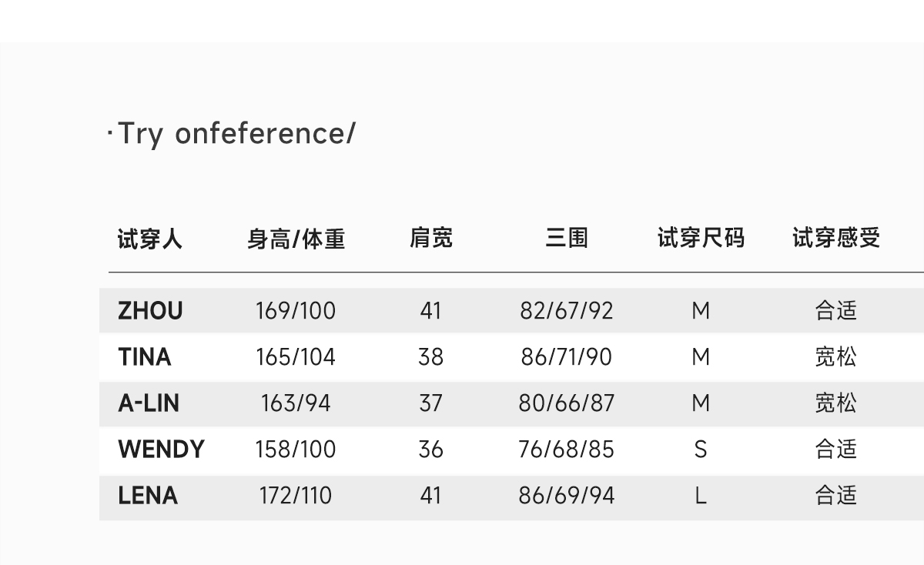Click shoulder width 37 in A-LIN's row
This screenshot has width=924, height=565.
tap(430, 403)
